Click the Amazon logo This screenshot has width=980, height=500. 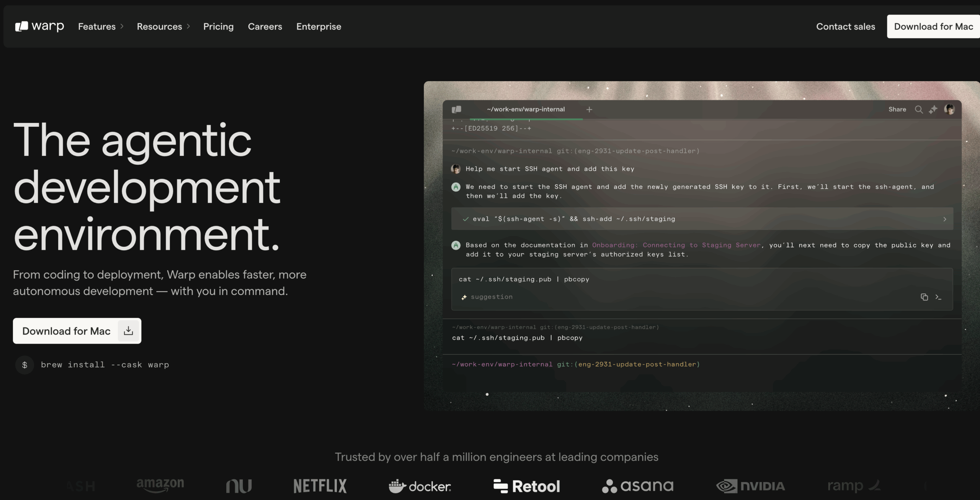pyautogui.click(x=160, y=485)
